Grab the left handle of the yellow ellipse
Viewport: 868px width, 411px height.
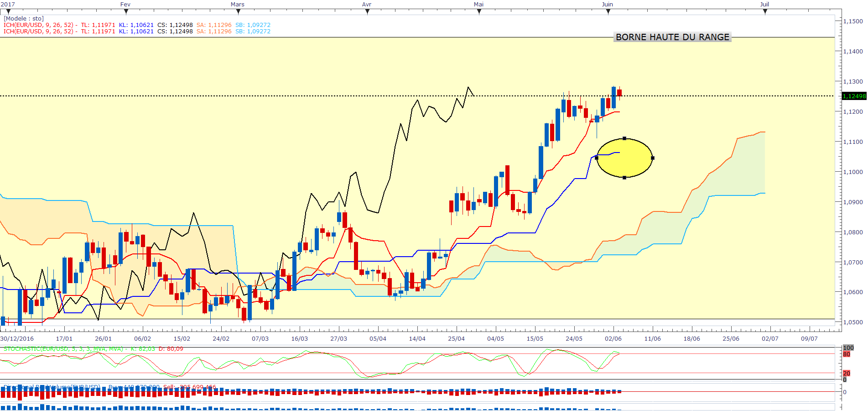pyautogui.click(x=597, y=158)
